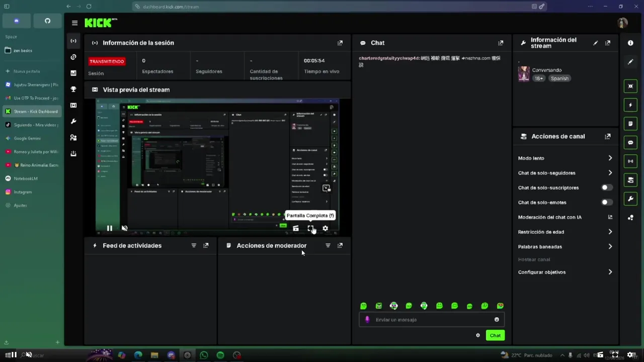The image size is (644, 362).
Task: Click the Conversando category thumbnail
Action: pyautogui.click(x=524, y=73)
